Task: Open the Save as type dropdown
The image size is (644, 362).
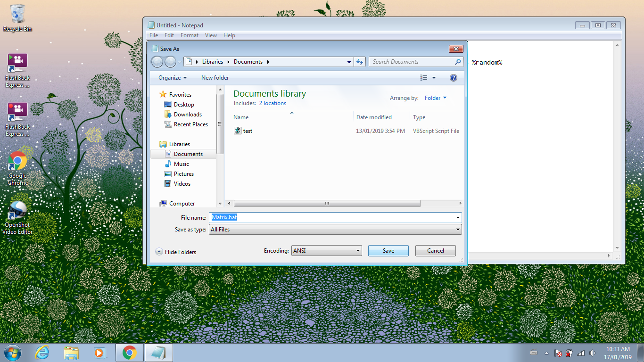Action: point(457,230)
